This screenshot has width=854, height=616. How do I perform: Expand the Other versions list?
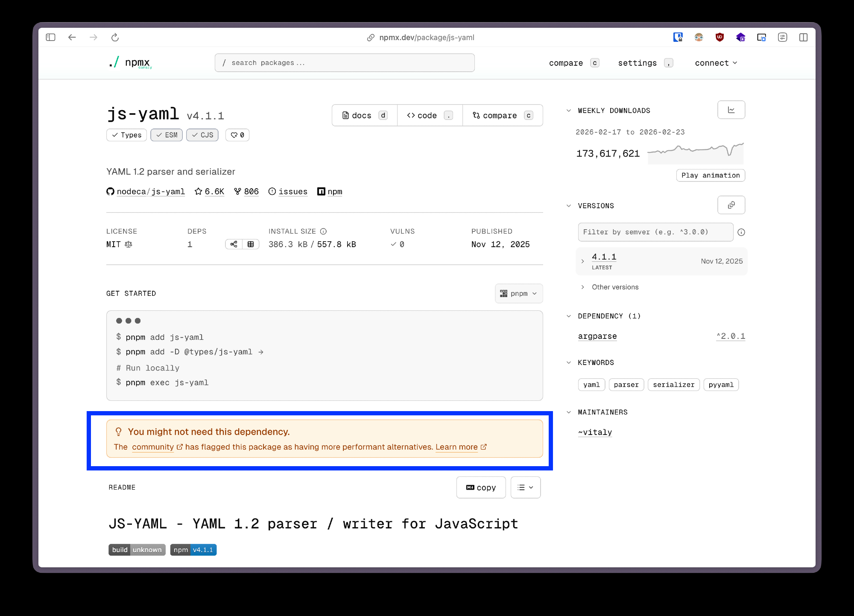pyautogui.click(x=614, y=287)
